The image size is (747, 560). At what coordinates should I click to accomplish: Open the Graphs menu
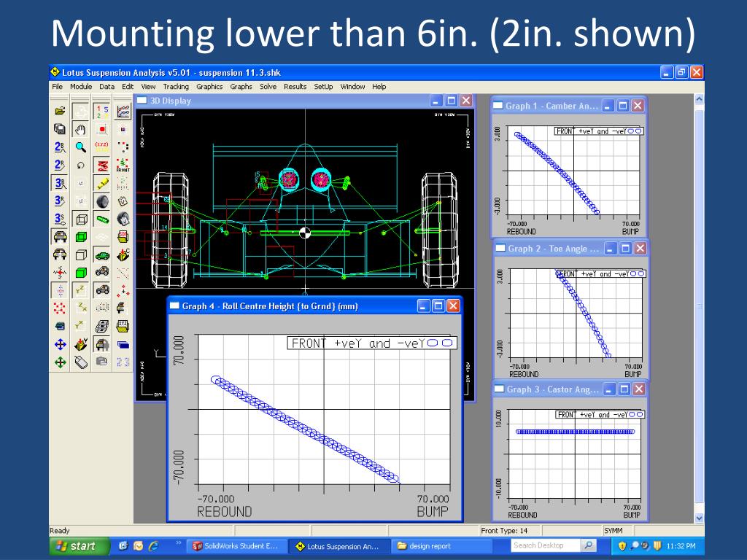point(241,87)
